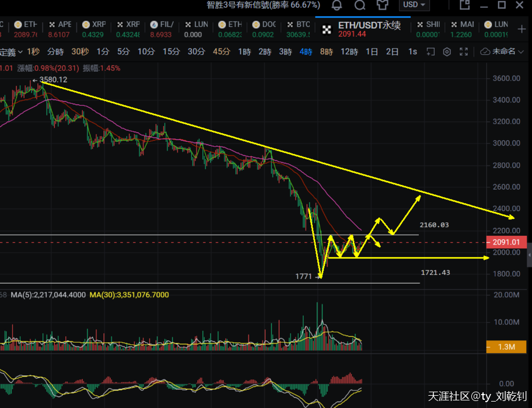Select the 1日 timeframe
The image size is (532, 408).
point(372,51)
